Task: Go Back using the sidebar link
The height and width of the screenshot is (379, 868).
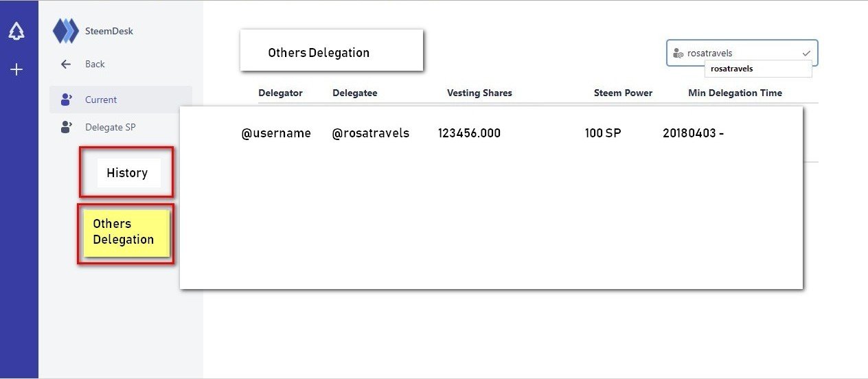Action: pyautogui.click(x=95, y=64)
